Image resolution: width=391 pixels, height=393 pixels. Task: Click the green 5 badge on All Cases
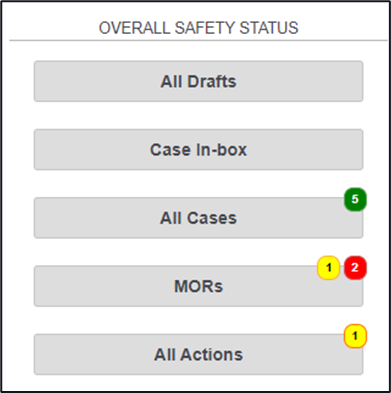[355, 199]
